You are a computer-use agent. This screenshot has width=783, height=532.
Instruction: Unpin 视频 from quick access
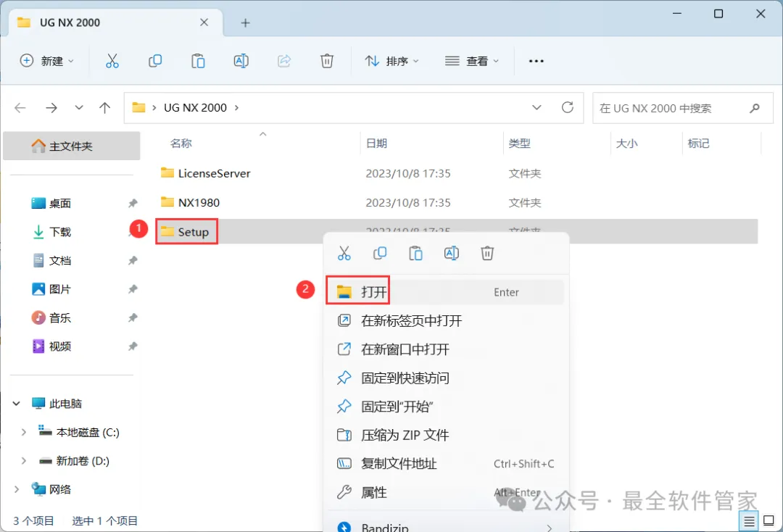(133, 346)
